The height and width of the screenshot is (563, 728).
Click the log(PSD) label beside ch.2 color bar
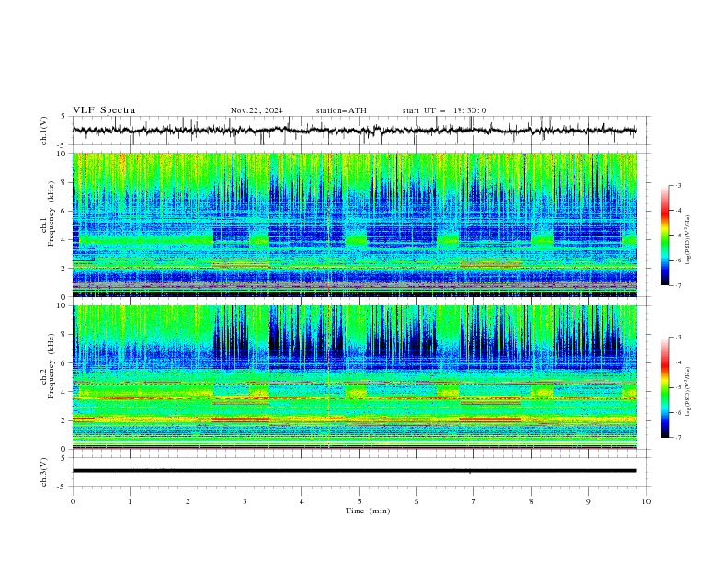tap(688, 392)
